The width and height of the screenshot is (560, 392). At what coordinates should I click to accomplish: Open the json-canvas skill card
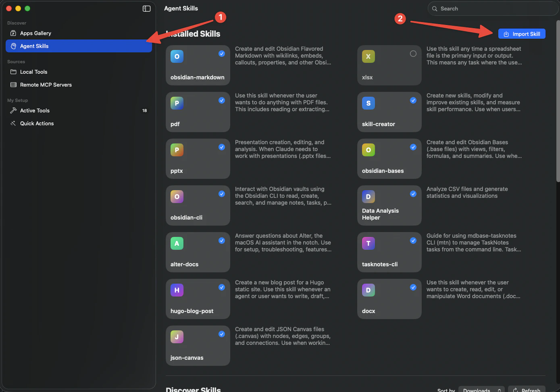click(x=198, y=346)
